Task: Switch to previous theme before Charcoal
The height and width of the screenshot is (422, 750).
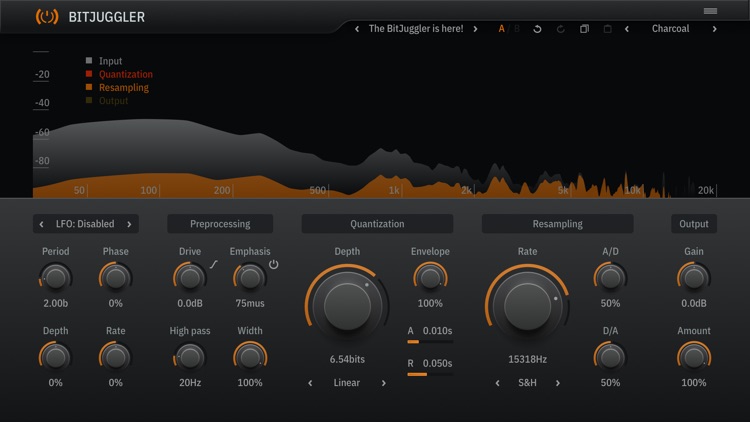Action: (x=627, y=29)
